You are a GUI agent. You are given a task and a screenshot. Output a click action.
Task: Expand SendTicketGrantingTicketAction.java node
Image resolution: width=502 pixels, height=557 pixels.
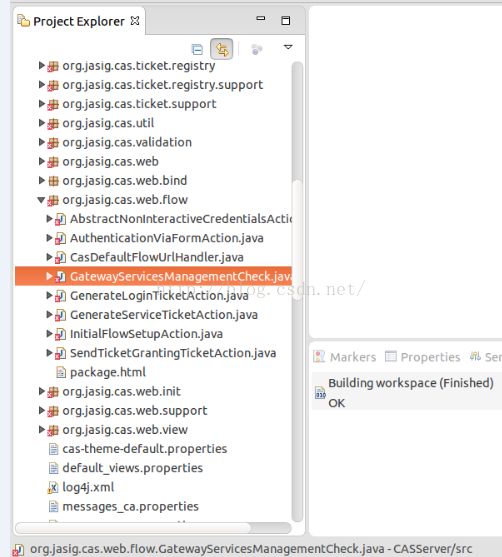point(49,353)
